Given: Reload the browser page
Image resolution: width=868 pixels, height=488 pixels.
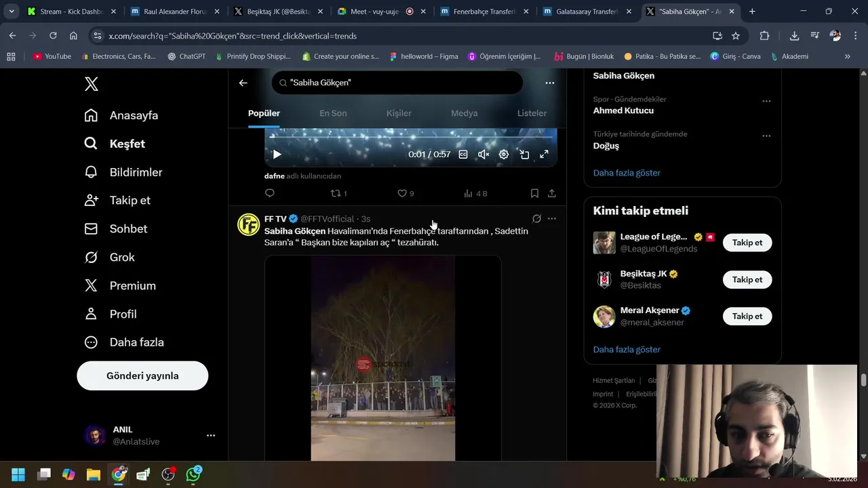Looking at the screenshot, I should (x=53, y=36).
